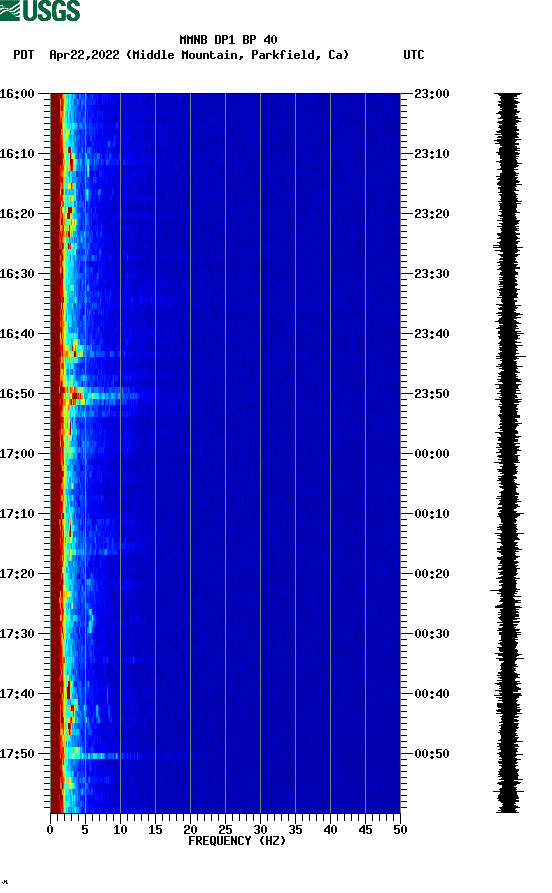The width and height of the screenshot is (552, 893).
Task: Click the '16:00' PDT time label
Action: pyautogui.click(x=17, y=93)
